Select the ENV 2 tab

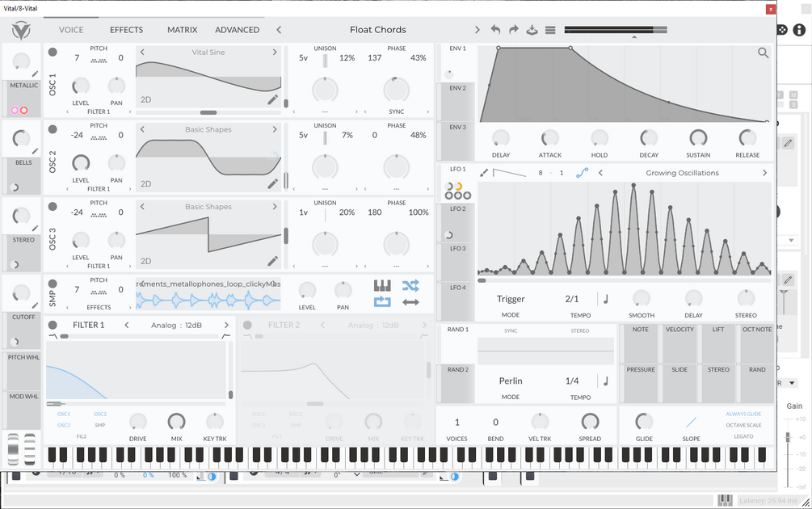(456, 102)
